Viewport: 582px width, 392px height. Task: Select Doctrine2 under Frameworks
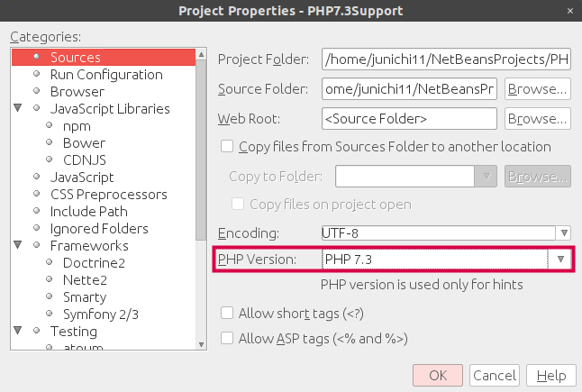(x=94, y=263)
